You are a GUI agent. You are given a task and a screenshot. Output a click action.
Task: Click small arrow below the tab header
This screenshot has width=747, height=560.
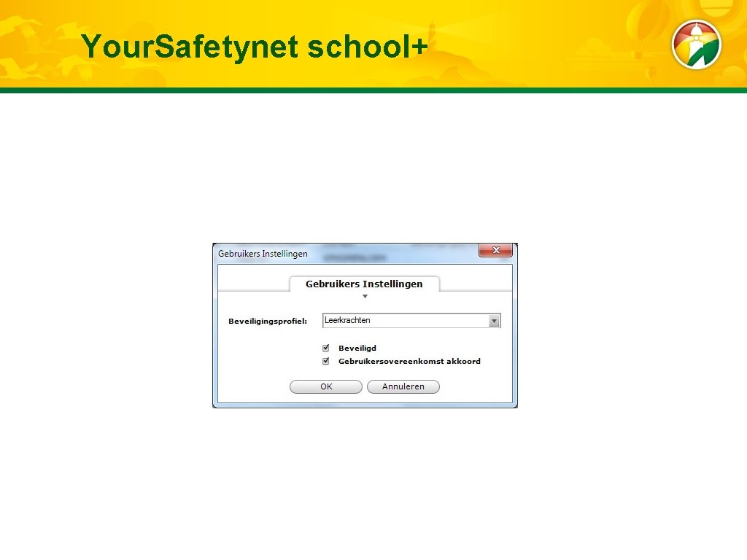[365, 296]
